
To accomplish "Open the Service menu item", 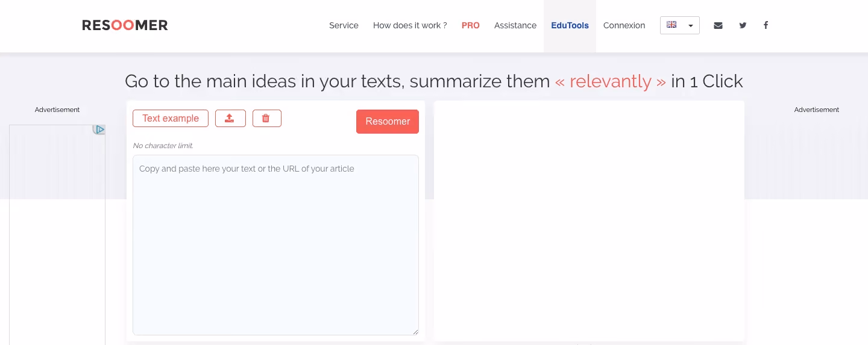I will (x=344, y=25).
